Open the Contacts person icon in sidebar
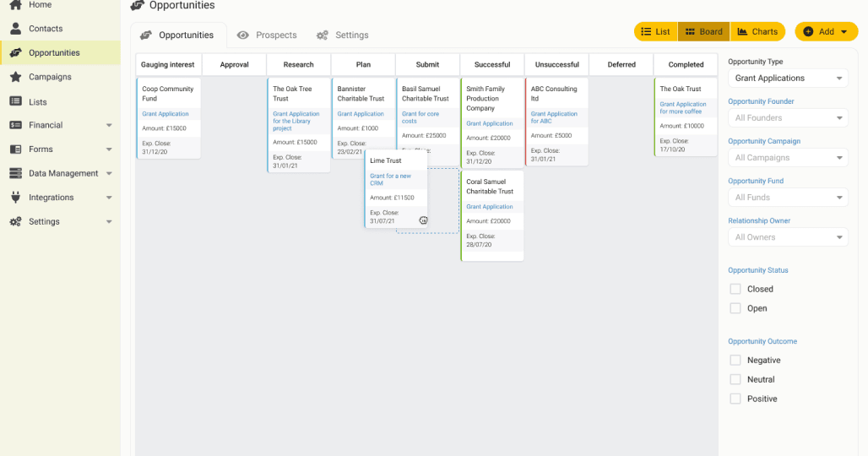 15,28
